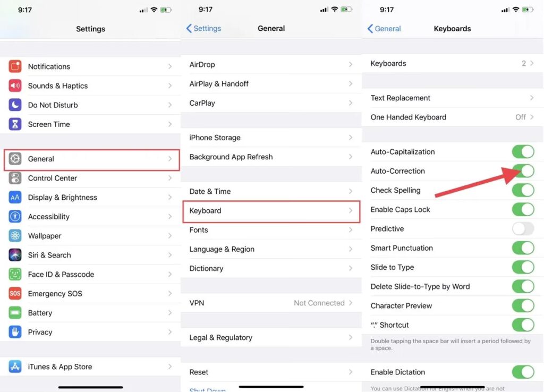Image resolution: width=544 pixels, height=392 pixels.
Task: Tap the Do Not Disturb moon icon
Action: tap(15, 105)
